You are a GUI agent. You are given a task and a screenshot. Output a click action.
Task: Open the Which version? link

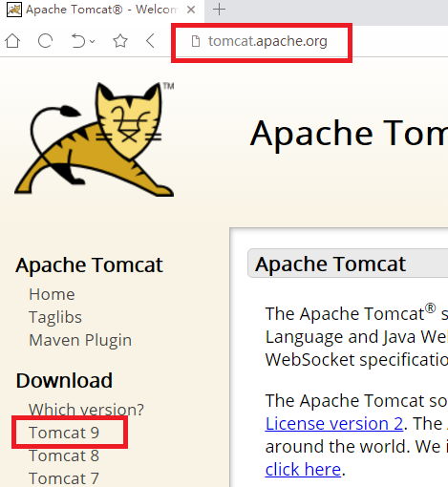click(86, 410)
